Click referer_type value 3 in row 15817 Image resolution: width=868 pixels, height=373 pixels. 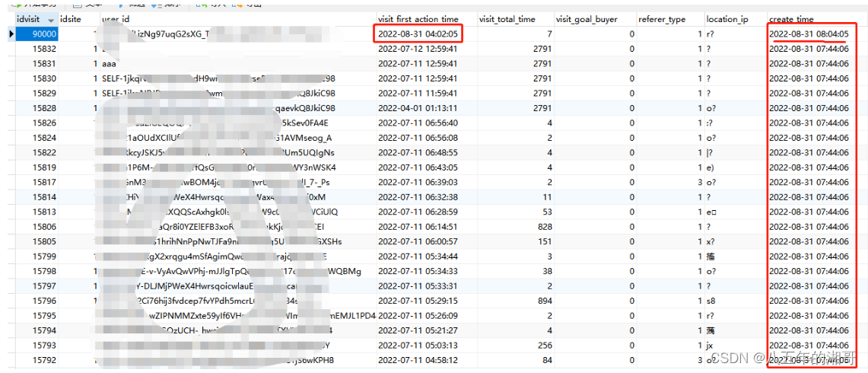click(x=669, y=182)
